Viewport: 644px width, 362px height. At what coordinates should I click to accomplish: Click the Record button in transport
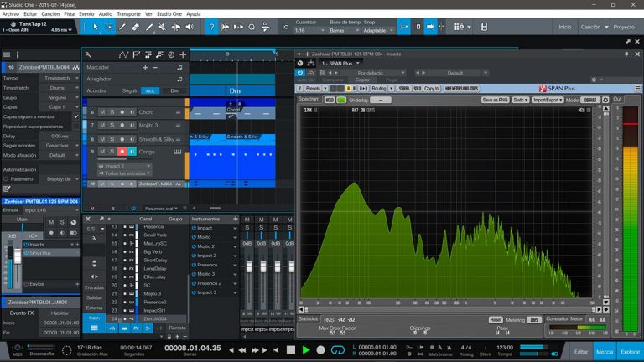tap(321, 350)
